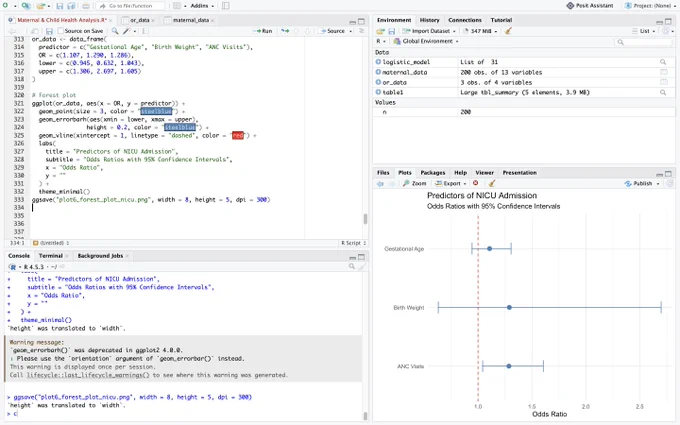
Task: Save all open documents
Action: (x=71, y=6)
